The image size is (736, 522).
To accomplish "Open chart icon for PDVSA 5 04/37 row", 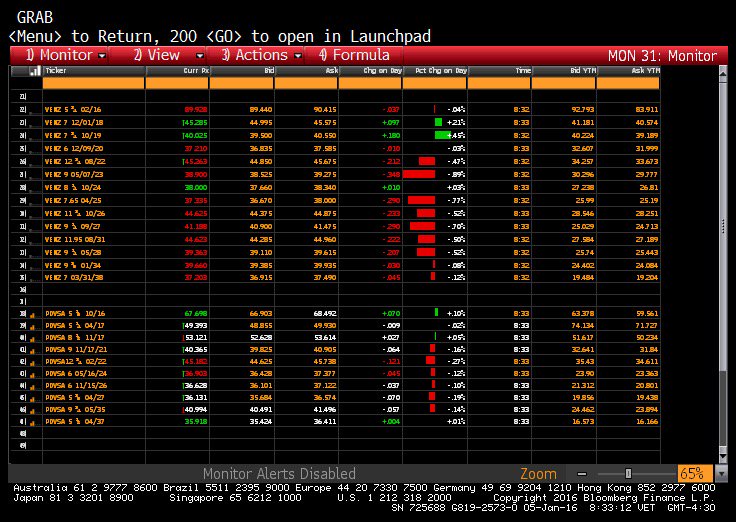I will pyautogui.click(x=33, y=422).
